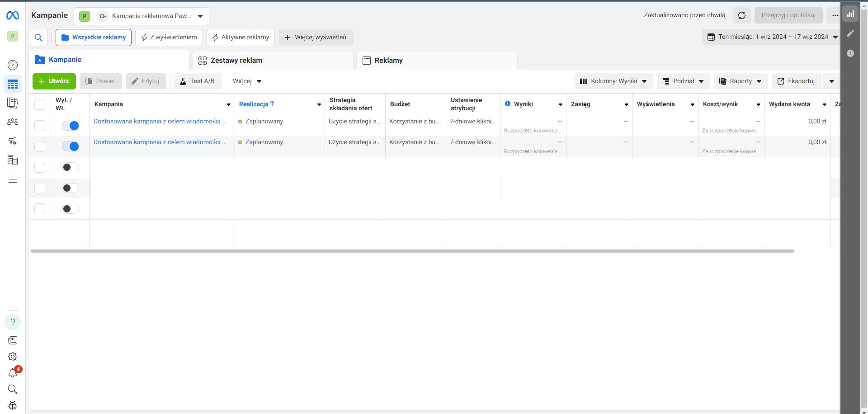Click the Powiel button
868x414 pixels.
[101, 81]
